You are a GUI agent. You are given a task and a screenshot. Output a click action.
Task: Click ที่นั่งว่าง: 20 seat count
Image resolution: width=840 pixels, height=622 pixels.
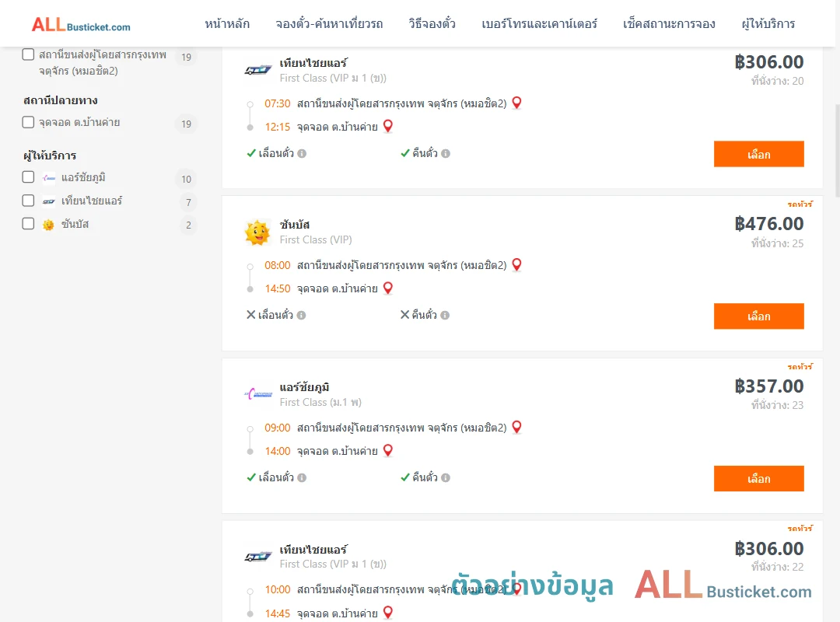point(777,81)
